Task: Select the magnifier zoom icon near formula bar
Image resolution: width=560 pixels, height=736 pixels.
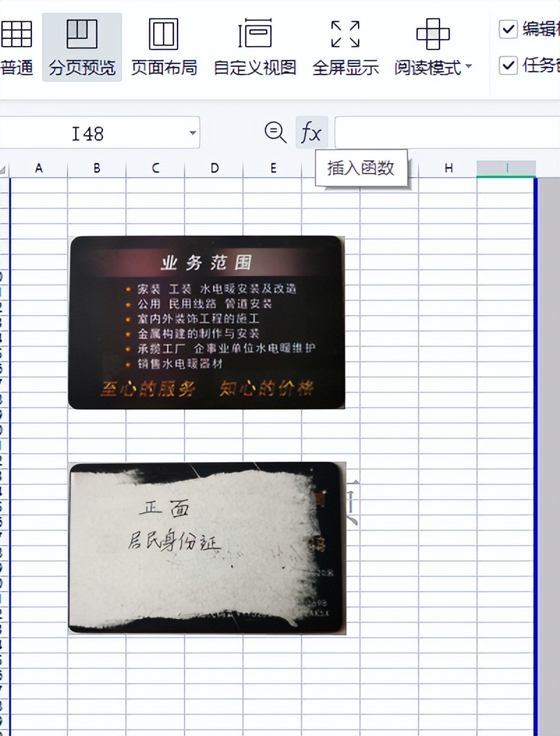Action: 276,132
